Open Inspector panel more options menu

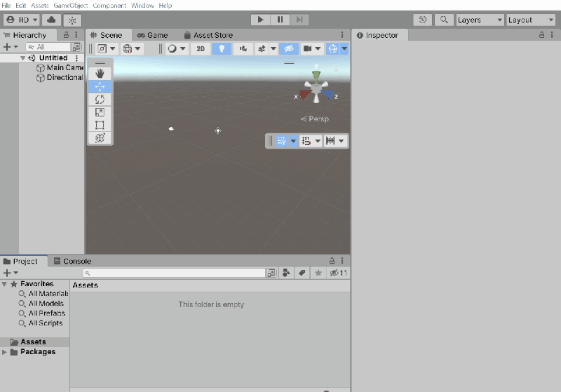pyautogui.click(x=552, y=35)
